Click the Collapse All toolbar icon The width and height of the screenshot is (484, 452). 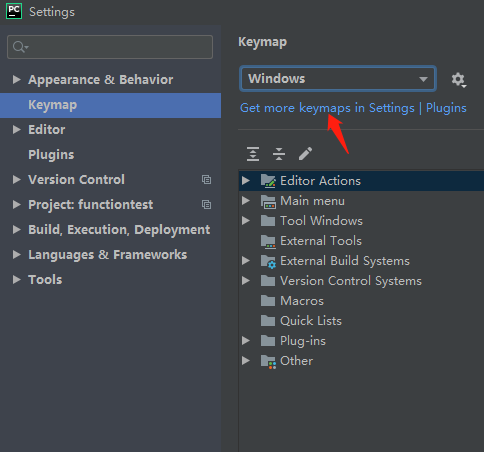click(279, 154)
